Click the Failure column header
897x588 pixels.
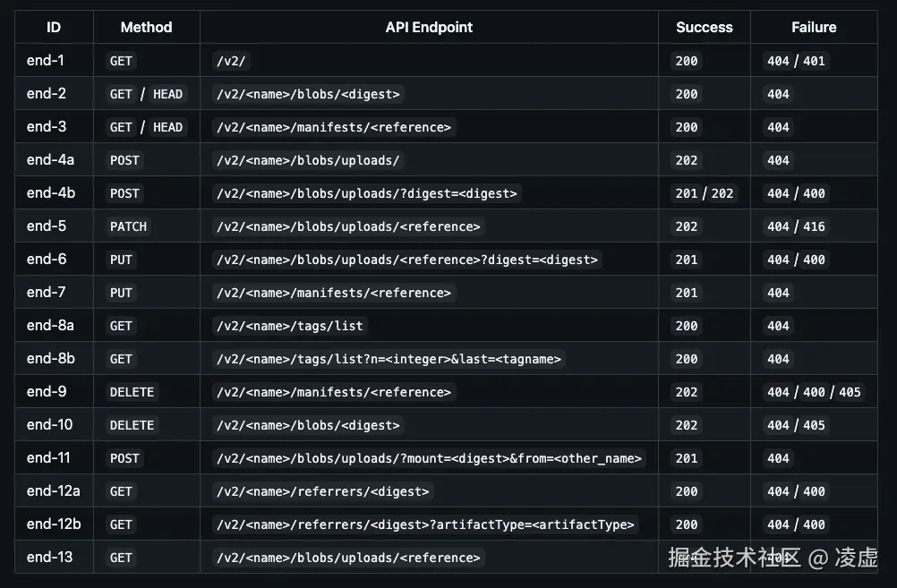tap(814, 27)
